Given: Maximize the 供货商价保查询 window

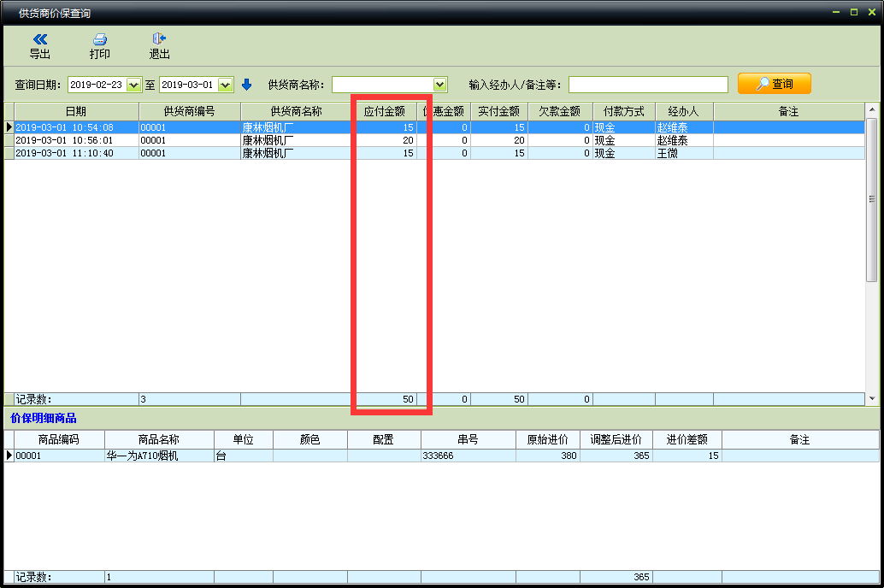Looking at the screenshot, I should point(854,12).
